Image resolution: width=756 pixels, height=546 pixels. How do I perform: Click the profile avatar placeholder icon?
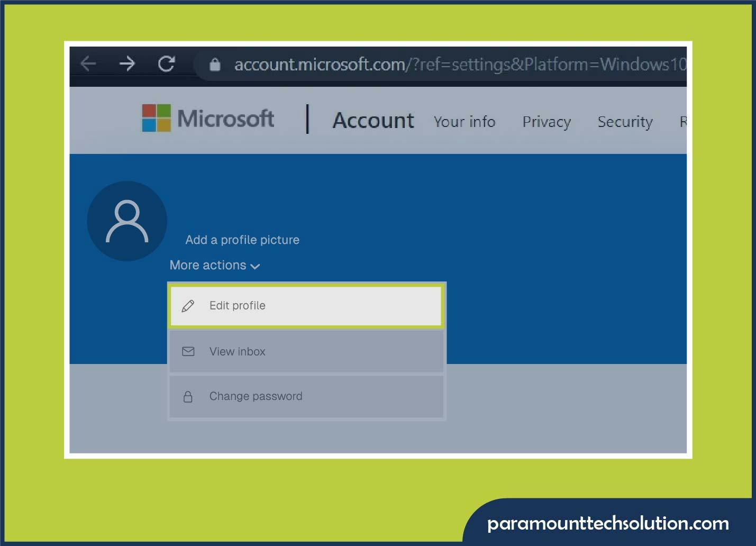[x=127, y=221]
